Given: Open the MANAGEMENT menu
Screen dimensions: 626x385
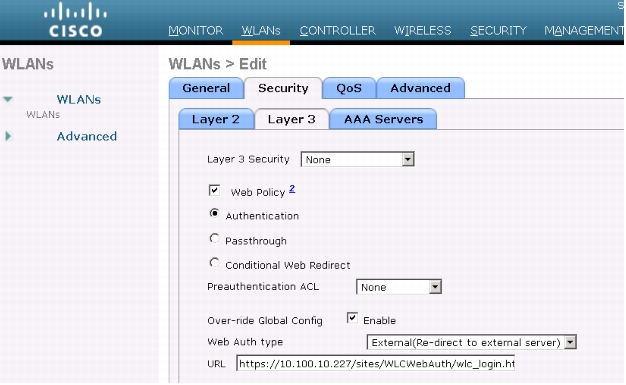Looking at the screenshot, I should click(584, 30).
